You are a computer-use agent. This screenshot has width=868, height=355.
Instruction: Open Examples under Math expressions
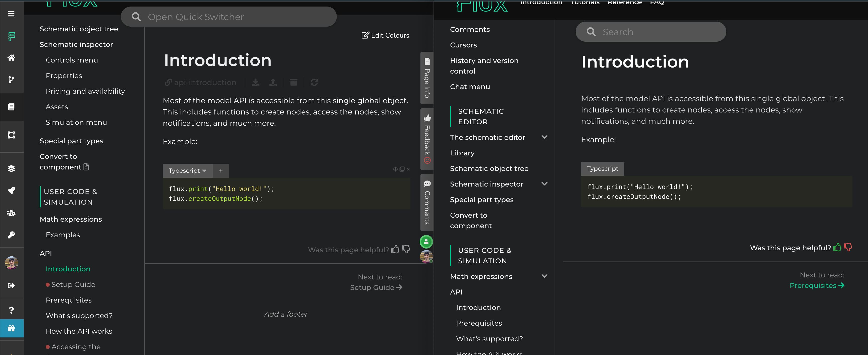[63, 235]
